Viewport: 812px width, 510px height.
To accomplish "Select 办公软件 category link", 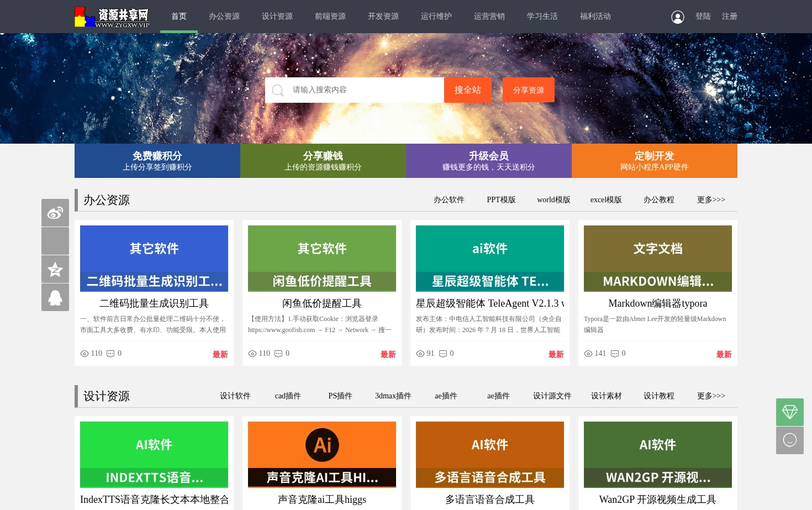I will pos(449,200).
